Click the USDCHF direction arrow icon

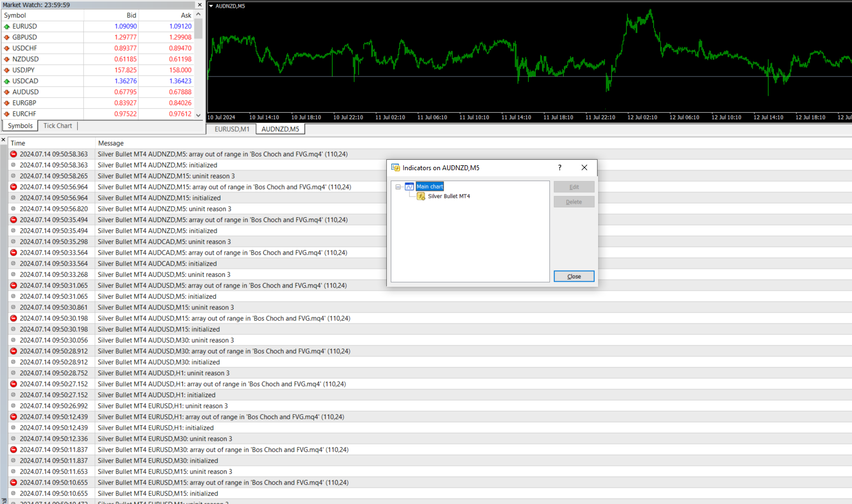(x=7, y=48)
